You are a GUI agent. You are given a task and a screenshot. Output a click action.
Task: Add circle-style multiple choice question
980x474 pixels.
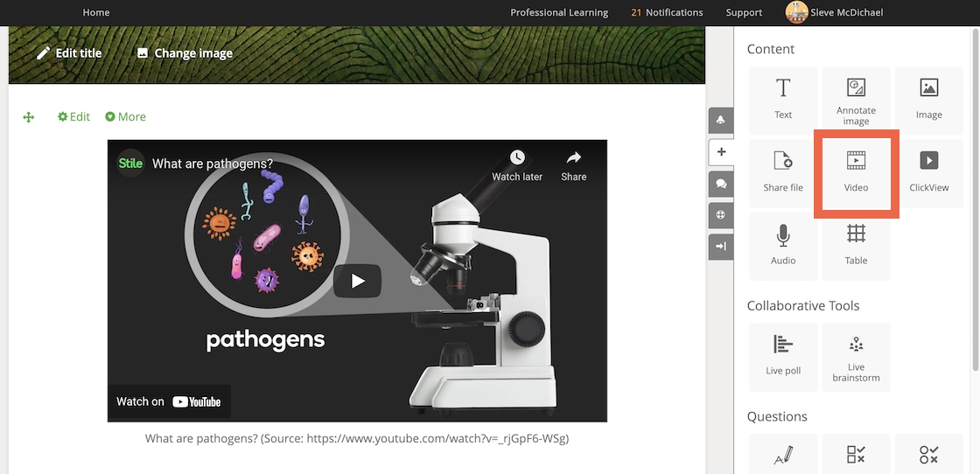[928, 454]
